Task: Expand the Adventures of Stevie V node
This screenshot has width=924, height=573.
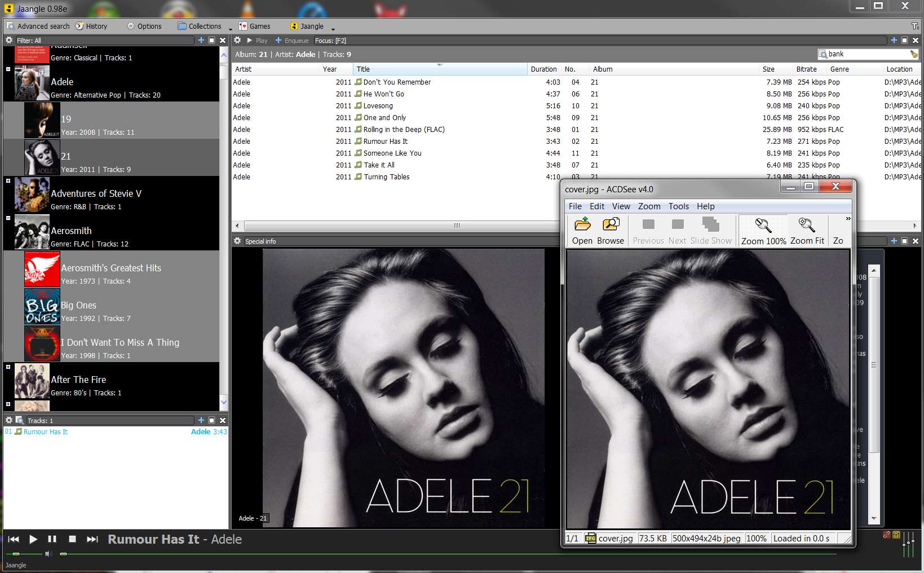Action: tap(8, 181)
